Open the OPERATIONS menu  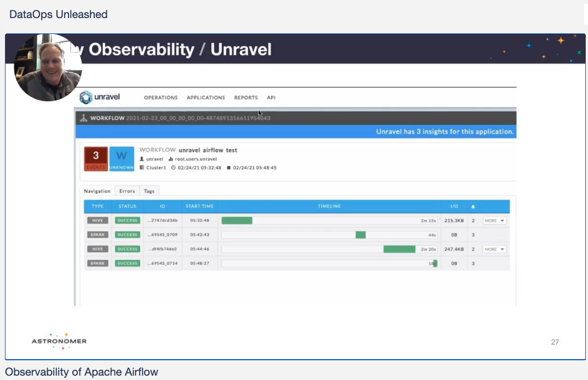point(161,97)
